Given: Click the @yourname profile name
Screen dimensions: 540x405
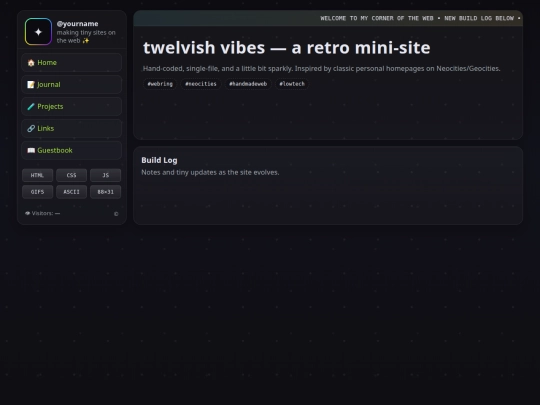Looking at the screenshot, I should (x=77, y=24).
